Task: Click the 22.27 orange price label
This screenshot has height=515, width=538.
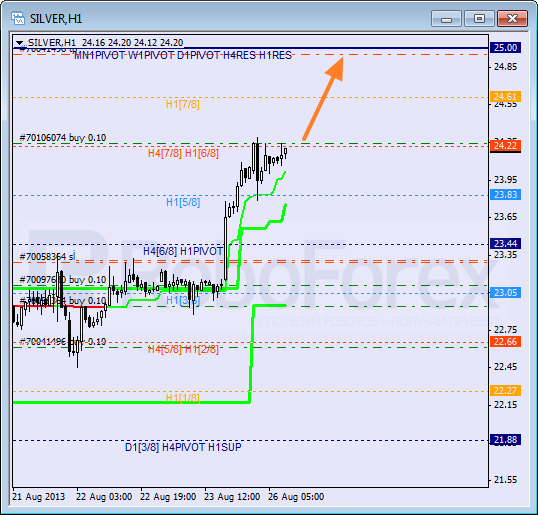Action: coord(505,390)
